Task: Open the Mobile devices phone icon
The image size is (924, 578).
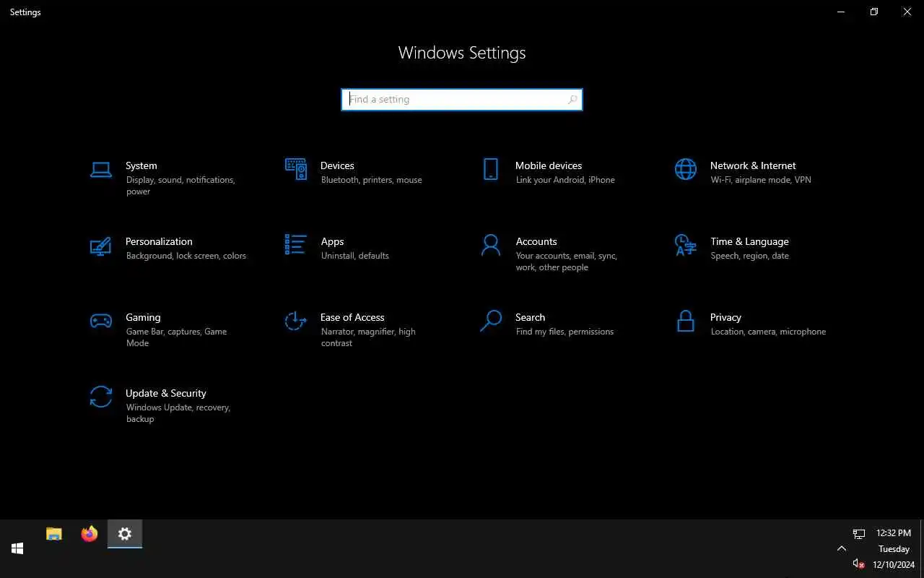Action: point(491,169)
